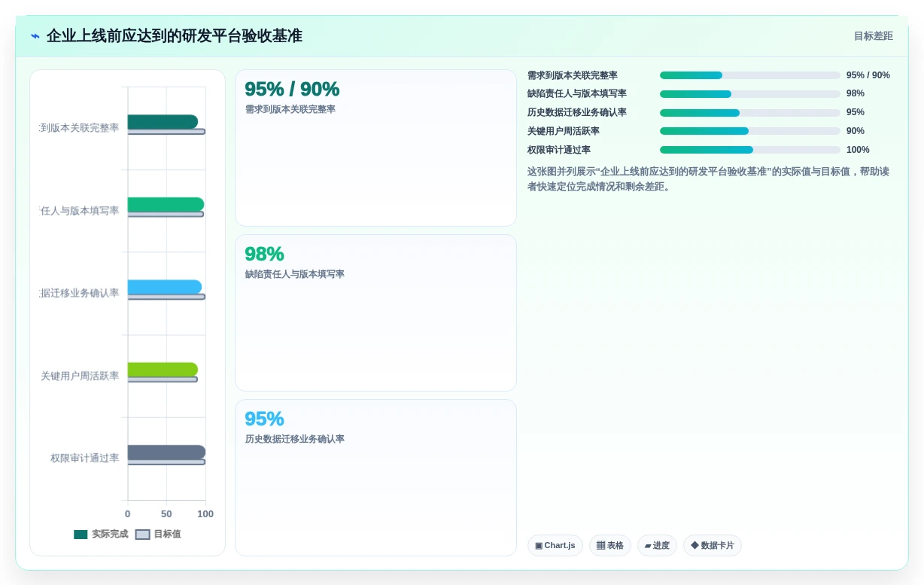
Task: Click the description paragraph starting 这张图并列展示
Action: 708,179
